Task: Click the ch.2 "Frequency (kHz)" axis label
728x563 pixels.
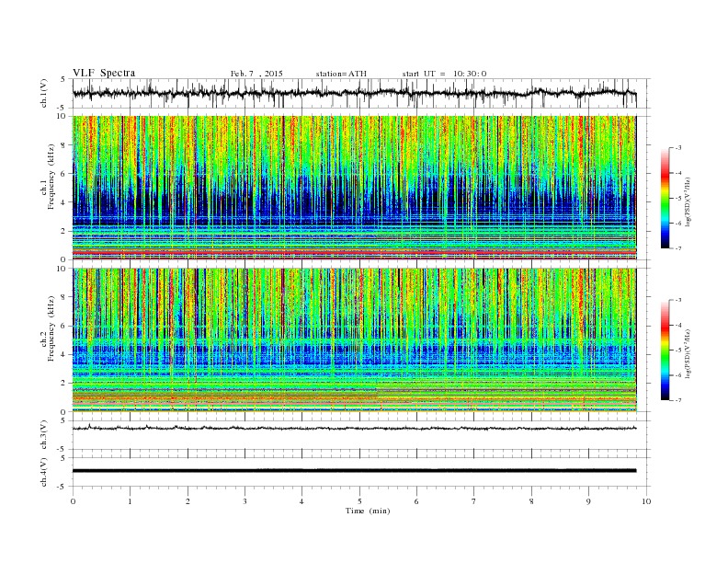Action: coord(51,328)
